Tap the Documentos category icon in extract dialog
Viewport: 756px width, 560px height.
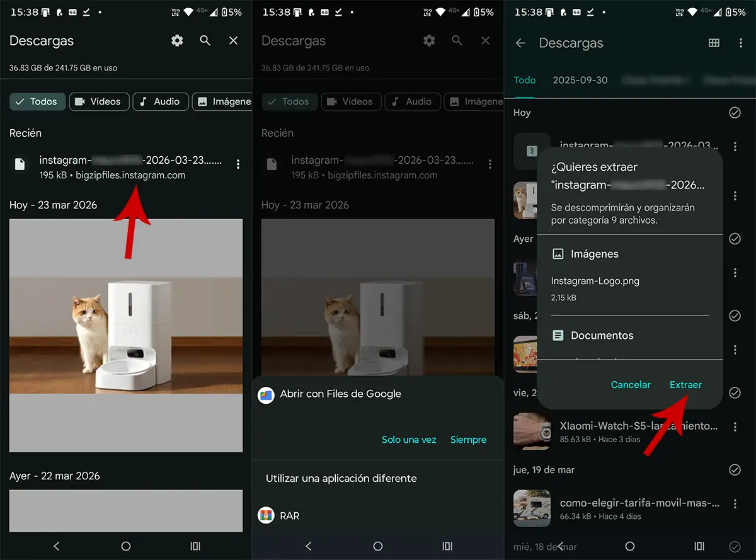click(x=558, y=335)
